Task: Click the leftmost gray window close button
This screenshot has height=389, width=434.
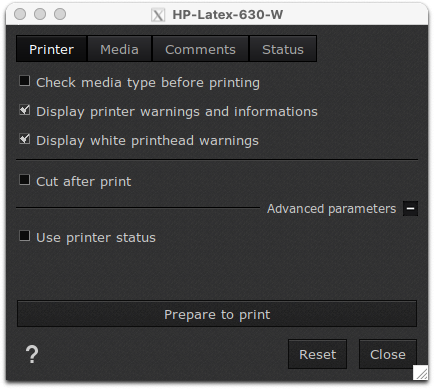Action: coord(20,14)
